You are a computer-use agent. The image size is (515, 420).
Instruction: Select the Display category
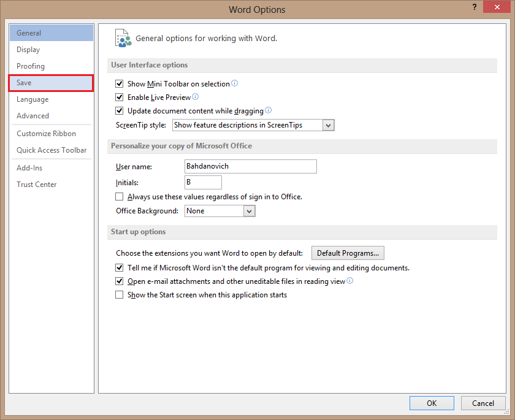[x=51, y=50]
